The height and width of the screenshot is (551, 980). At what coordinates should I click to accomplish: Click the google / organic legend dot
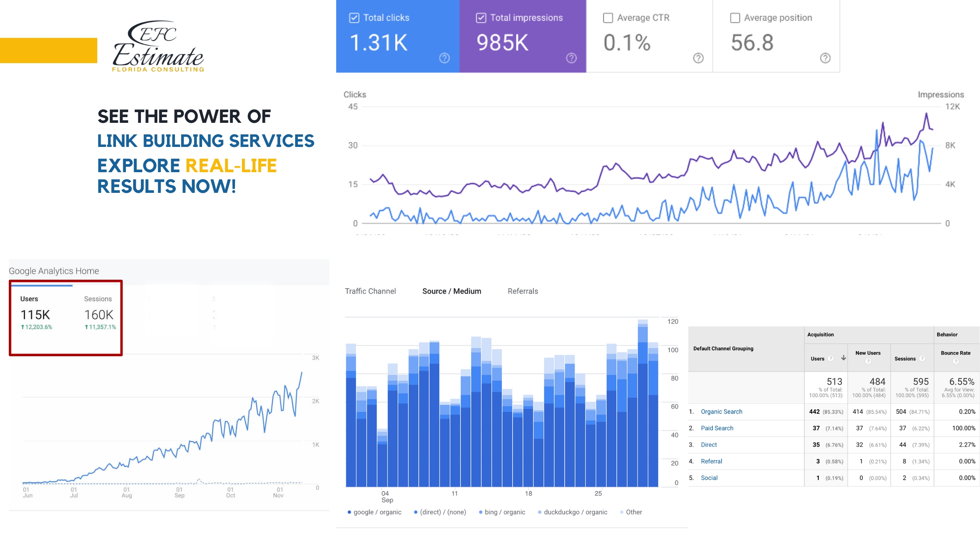tap(349, 512)
